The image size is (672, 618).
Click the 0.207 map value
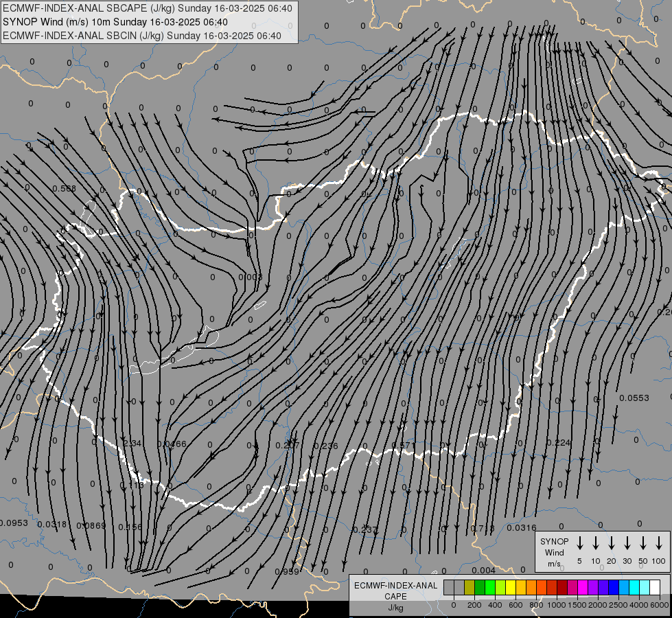pos(288,445)
